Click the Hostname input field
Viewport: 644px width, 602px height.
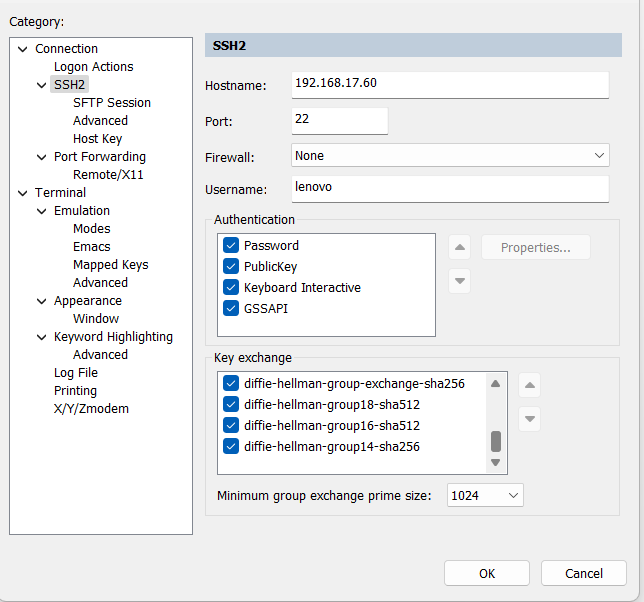point(450,85)
